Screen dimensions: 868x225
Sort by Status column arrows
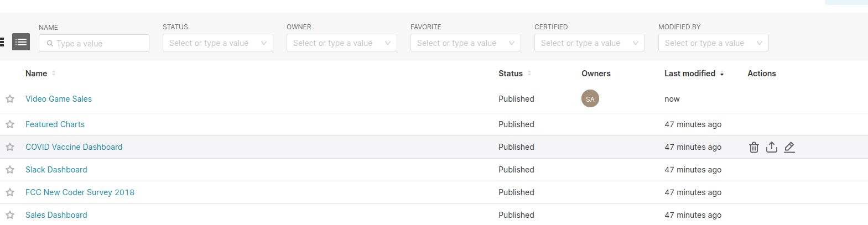[529, 73]
